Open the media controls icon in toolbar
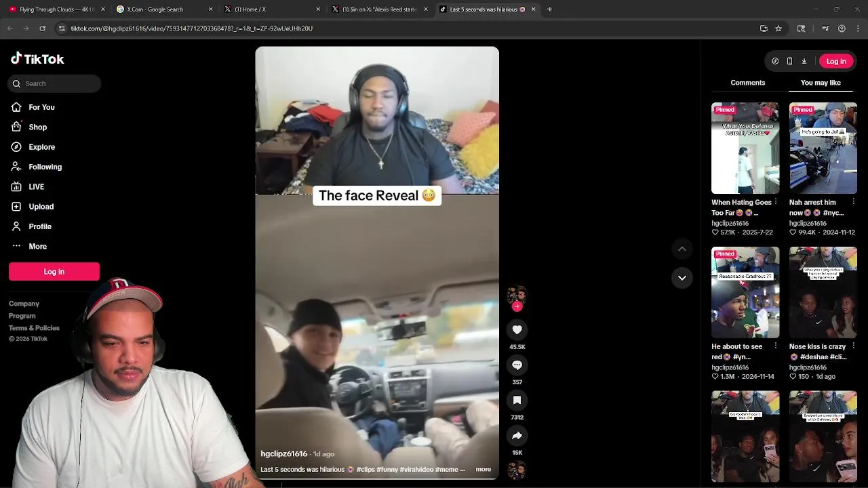The height and width of the screenshot is (488, 868). pos(825,28)
